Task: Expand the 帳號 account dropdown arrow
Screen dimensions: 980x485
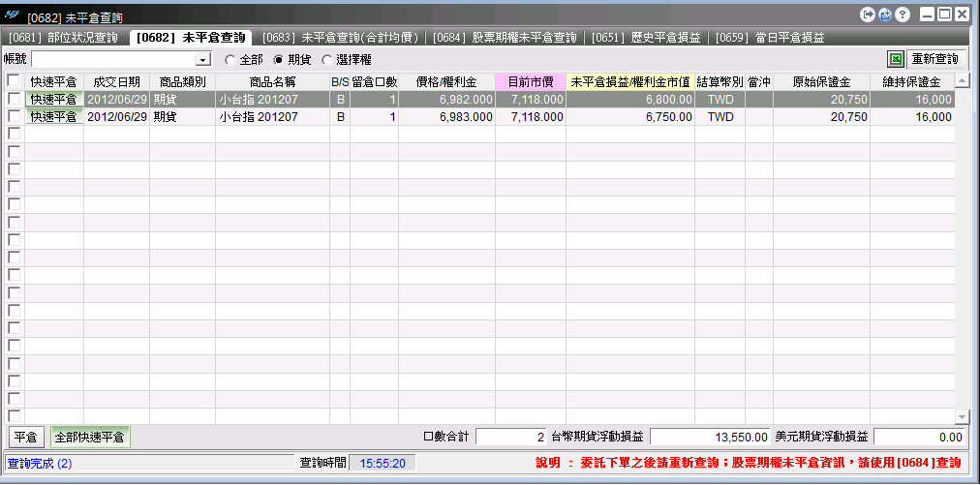Action: (x=203, y=60)
